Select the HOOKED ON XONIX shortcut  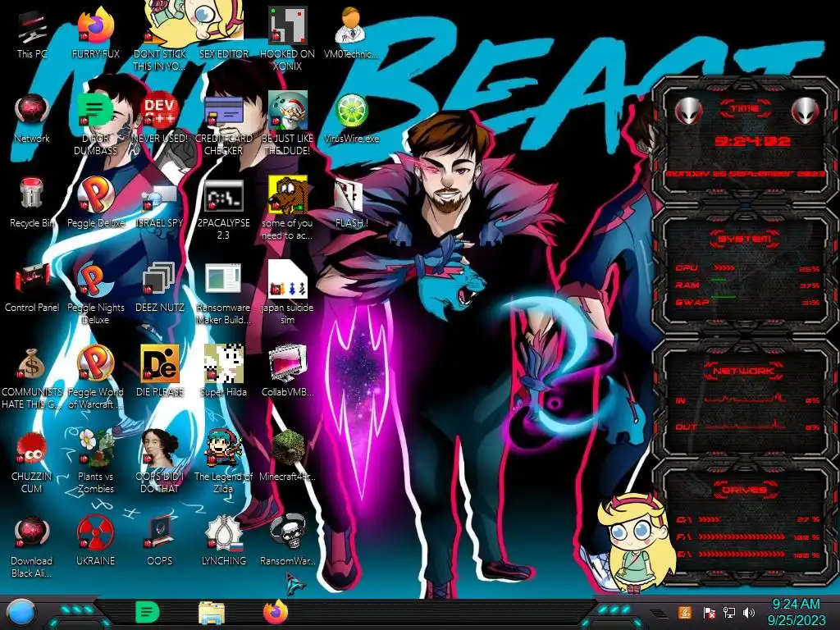pyautogui.click(x=288, y=39)
